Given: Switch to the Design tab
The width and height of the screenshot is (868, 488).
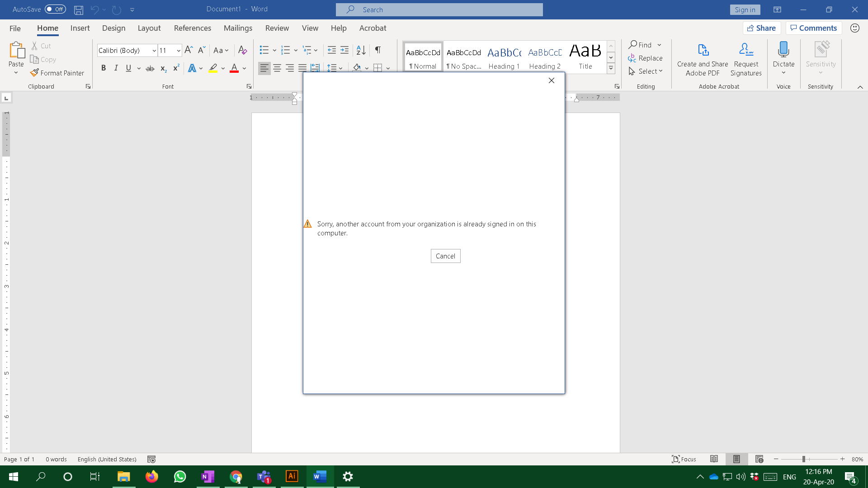Looking at the screenshot, I should point(113,28).
